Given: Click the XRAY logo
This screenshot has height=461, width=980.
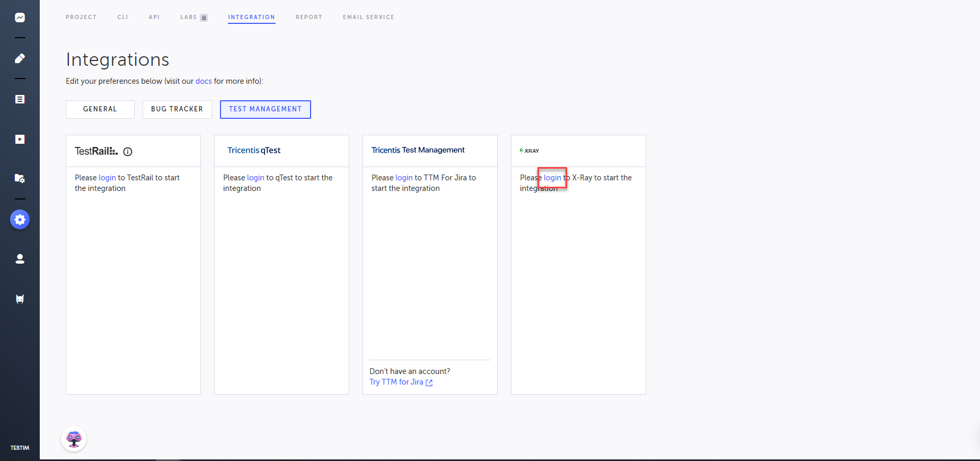Looking at the screenshot, I should (x=529, y=151).
